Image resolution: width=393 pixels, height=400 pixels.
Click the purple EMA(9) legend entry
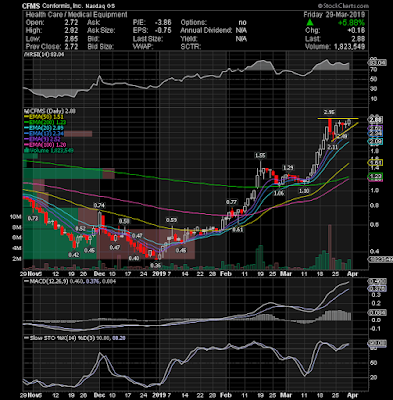(x=42, y=139)
